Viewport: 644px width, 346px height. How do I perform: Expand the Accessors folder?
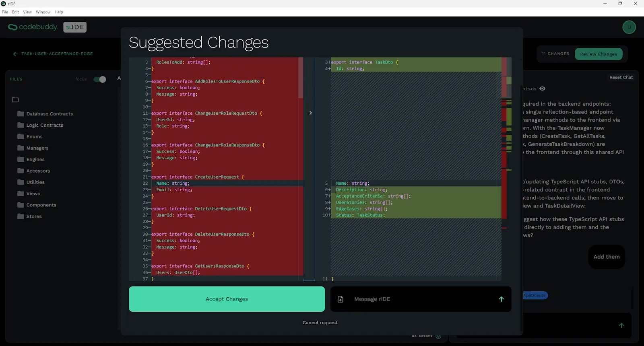click(x=34, y=171)
